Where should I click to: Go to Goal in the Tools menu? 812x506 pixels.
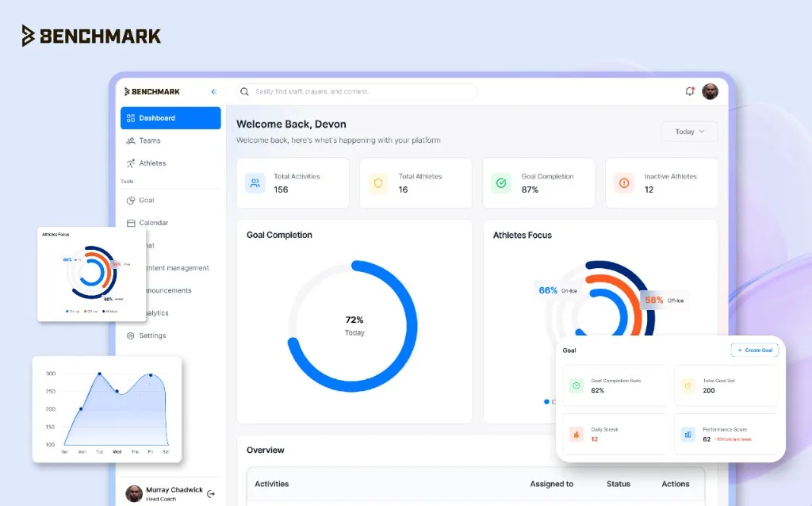pos(170,200)
